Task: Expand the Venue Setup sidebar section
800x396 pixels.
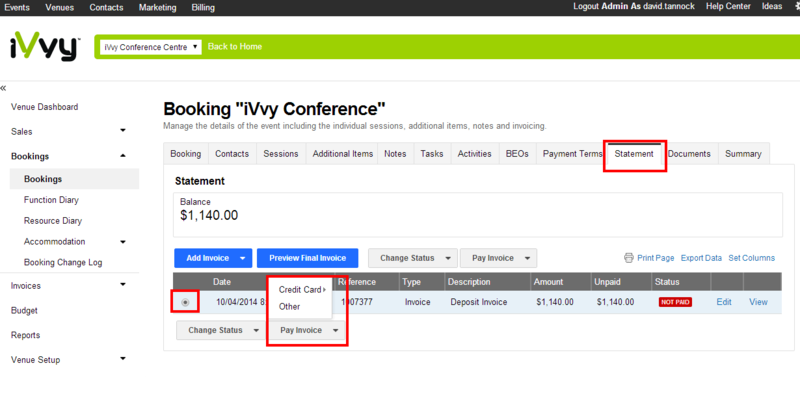Action: [x=122, y=359]
